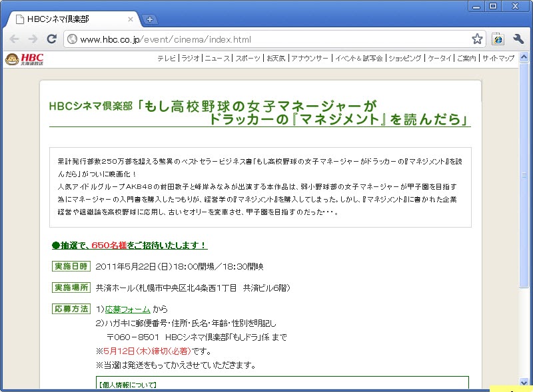Viewport: 533px width, 392px height.
Task: Open the ラジオ menu item
Action: [x=191, y=58]
